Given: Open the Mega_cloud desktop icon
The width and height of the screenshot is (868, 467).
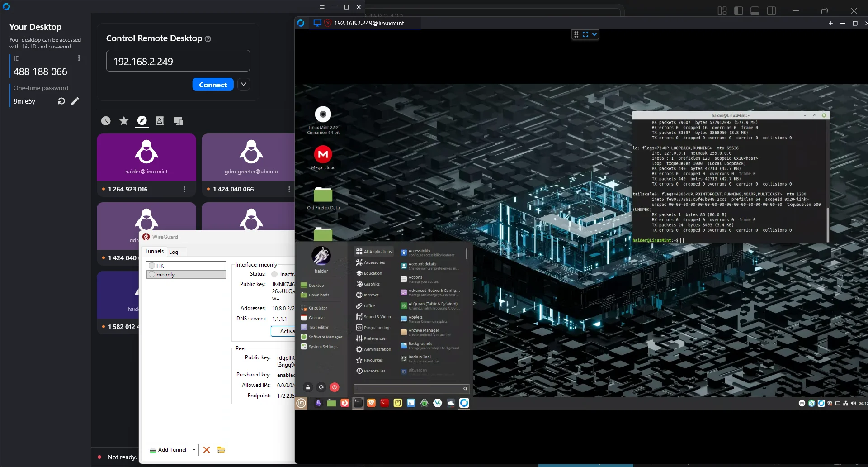Looking at the screenshot, I should [323, 157].
